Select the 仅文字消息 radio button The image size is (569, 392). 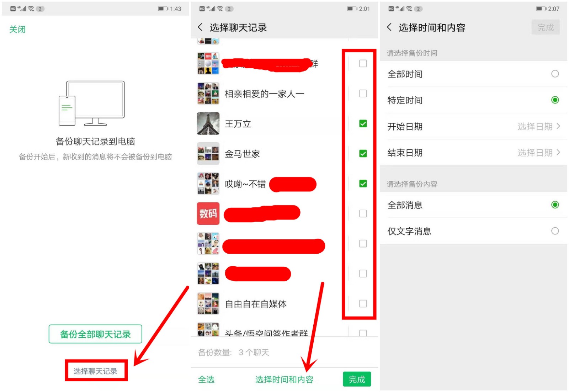coord(555,231)
